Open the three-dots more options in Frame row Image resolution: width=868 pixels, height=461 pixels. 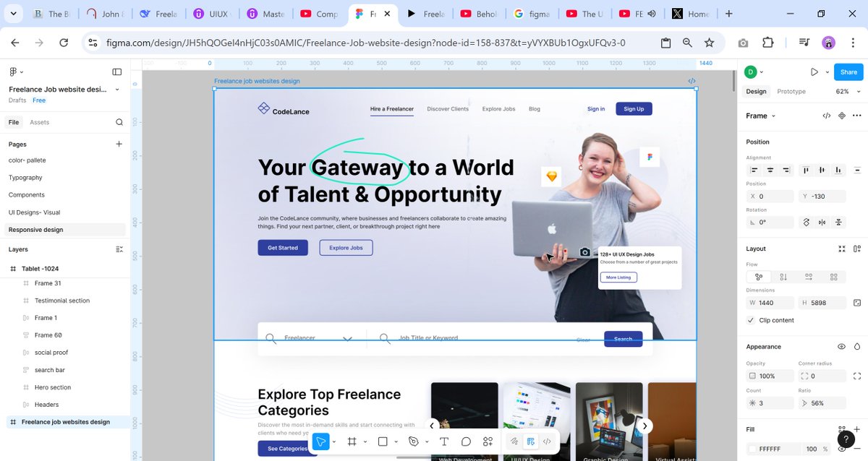[857, 116]
